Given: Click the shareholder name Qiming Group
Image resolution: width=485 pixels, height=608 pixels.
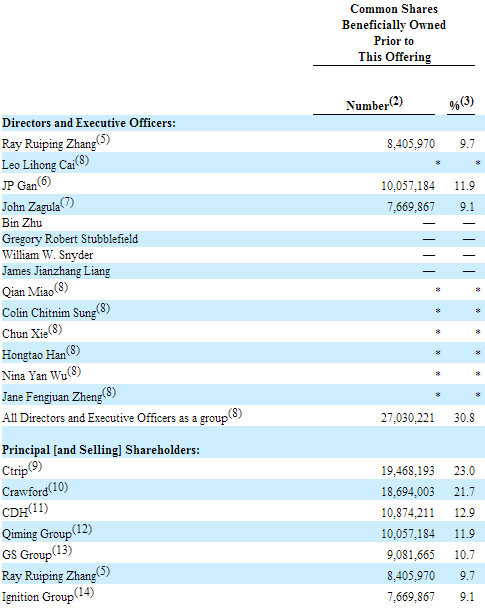Looking at the screenshot, I should (37, 534).
